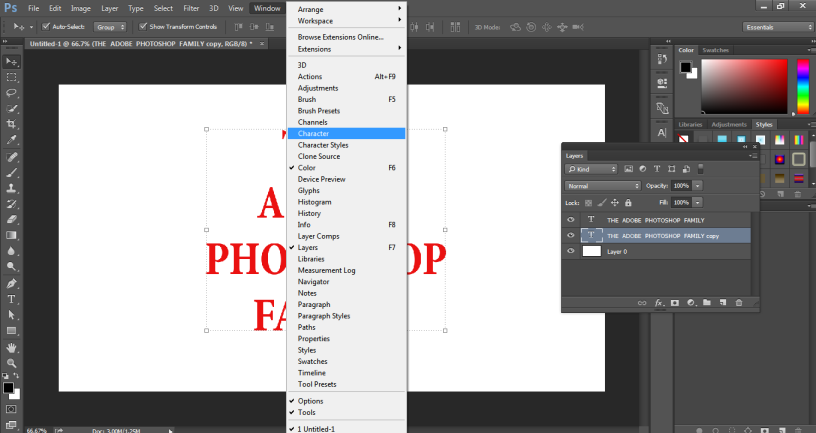
Task: Open the Fill slider arrow
Action: pos(697,202)
